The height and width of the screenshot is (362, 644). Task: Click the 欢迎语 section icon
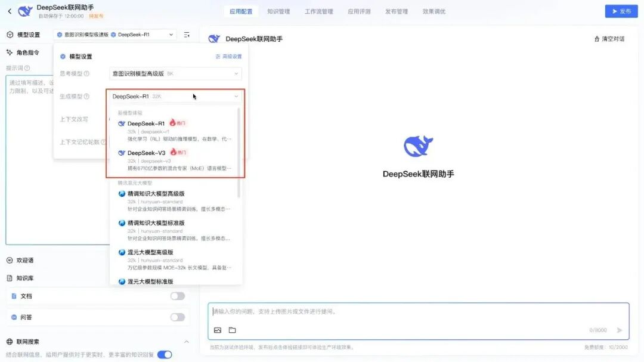[x=10, y=261]
